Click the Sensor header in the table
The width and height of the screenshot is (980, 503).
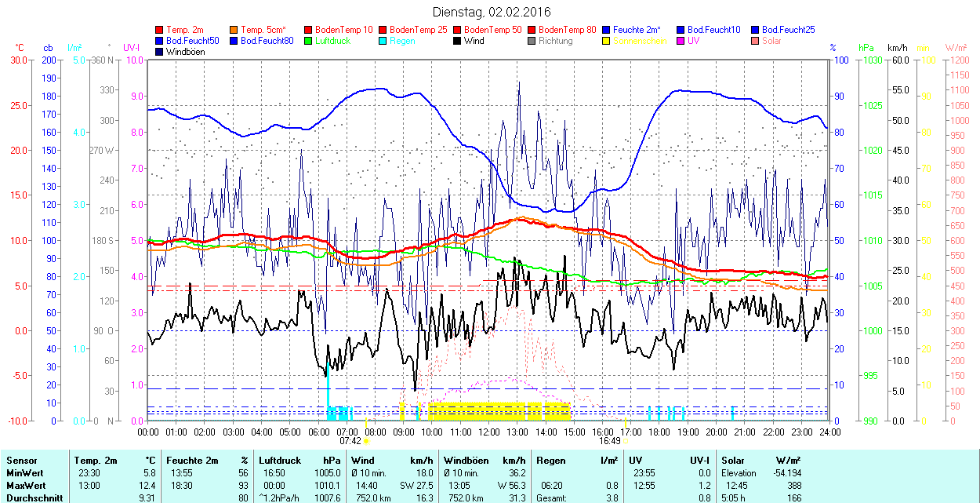point(21,461)
